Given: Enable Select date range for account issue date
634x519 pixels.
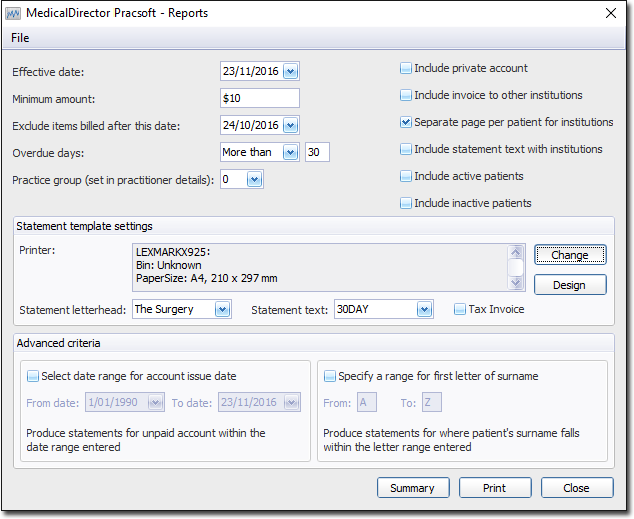Looking at the screenshot, I should [x=33, y=377].
